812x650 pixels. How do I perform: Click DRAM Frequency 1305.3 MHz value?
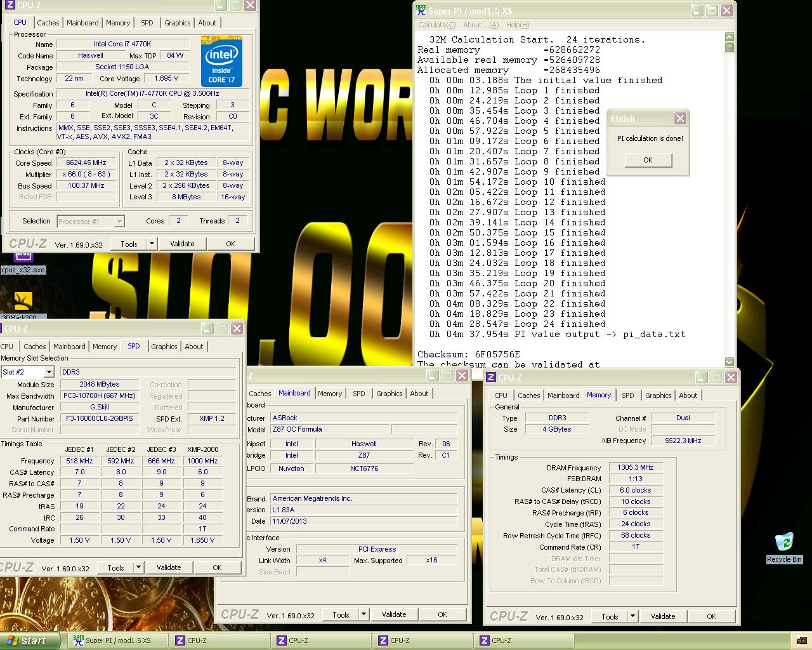tap(636, 467)
